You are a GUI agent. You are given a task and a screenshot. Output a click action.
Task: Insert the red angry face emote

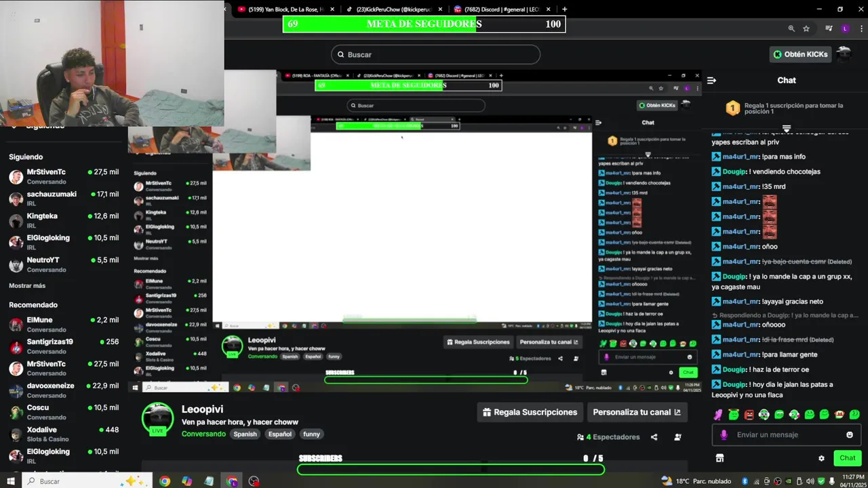tap(749, 415)
